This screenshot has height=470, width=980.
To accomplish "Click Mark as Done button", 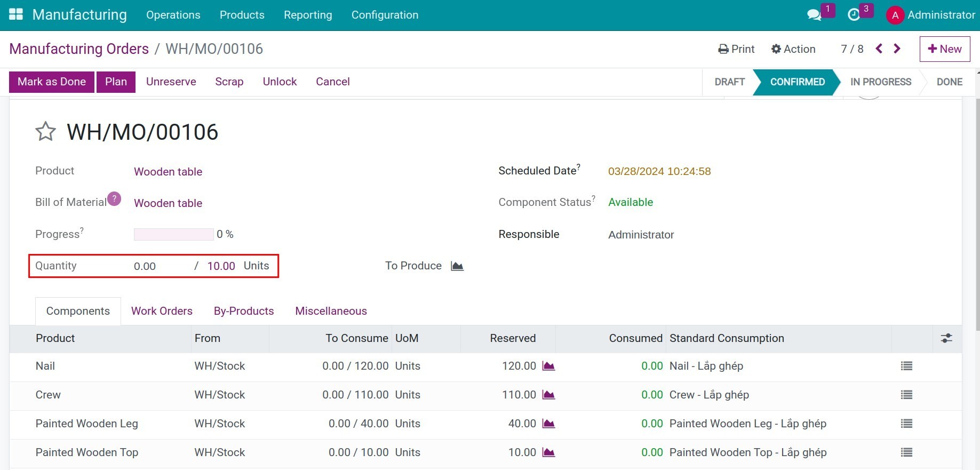I will point(52,82).
